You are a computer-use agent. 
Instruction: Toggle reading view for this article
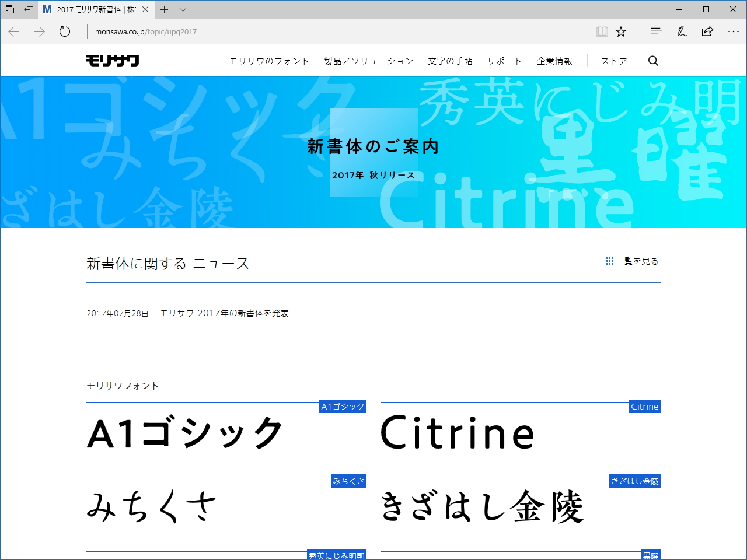pos(602,32)
